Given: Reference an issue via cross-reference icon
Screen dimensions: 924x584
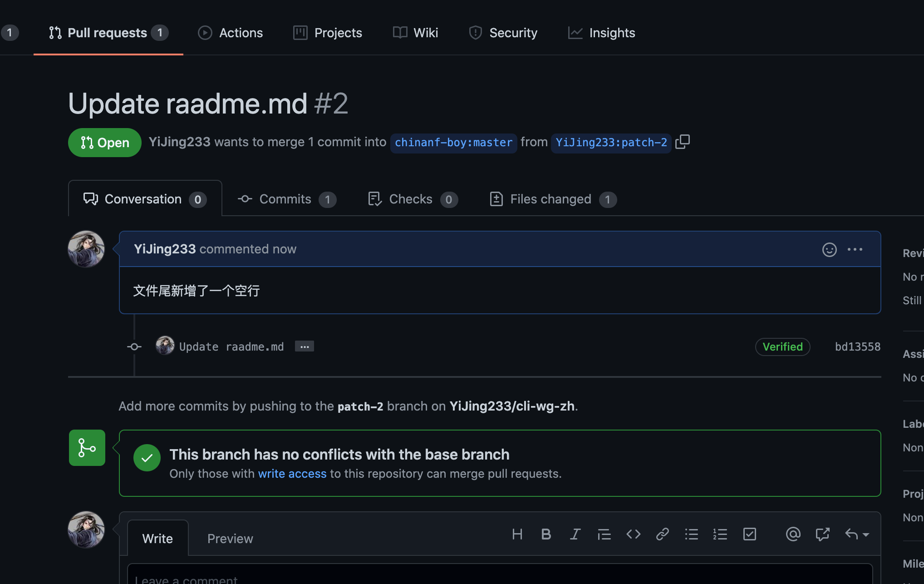Looking at the screenshot, I should [x=823, y=534].
